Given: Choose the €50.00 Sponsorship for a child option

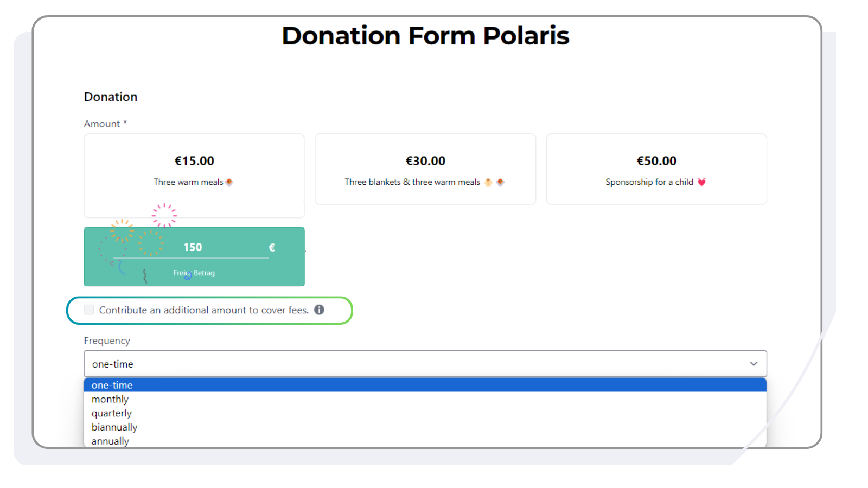Looking at the screenshot, I should (x=656, y=170).
